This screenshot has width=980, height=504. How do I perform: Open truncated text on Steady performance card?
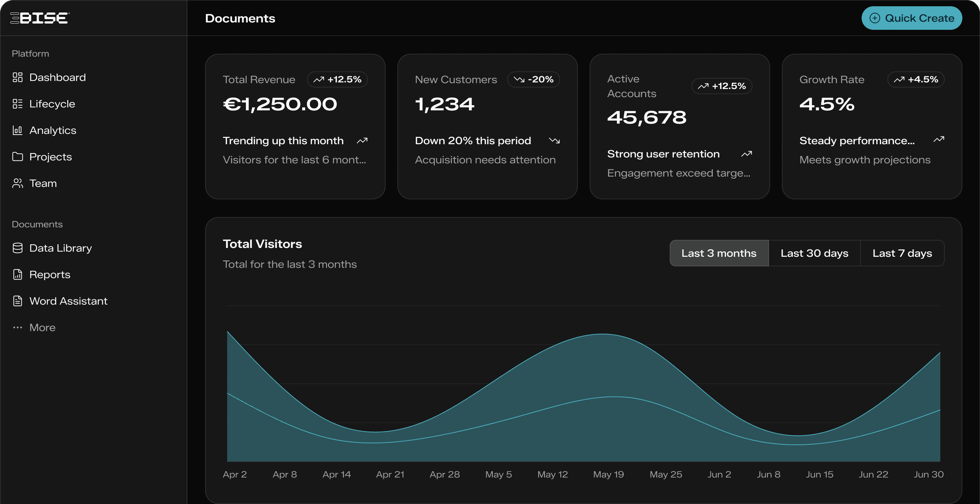point(857,141)
